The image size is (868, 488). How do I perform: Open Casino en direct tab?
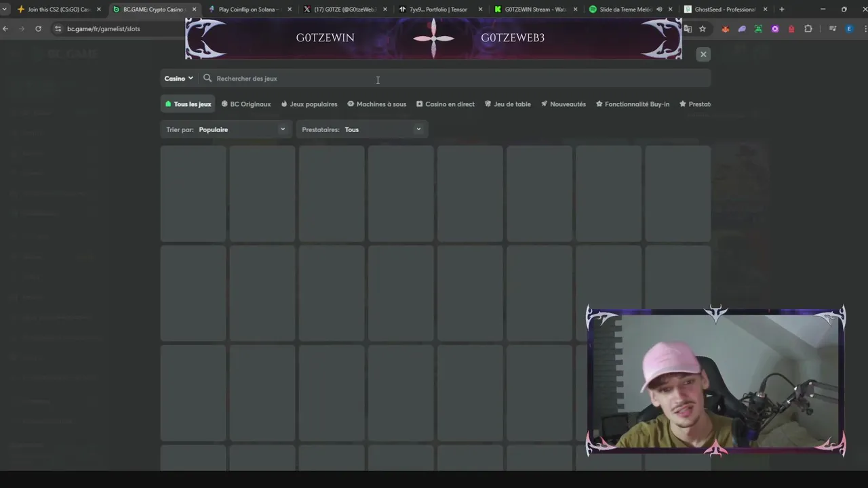446,104
